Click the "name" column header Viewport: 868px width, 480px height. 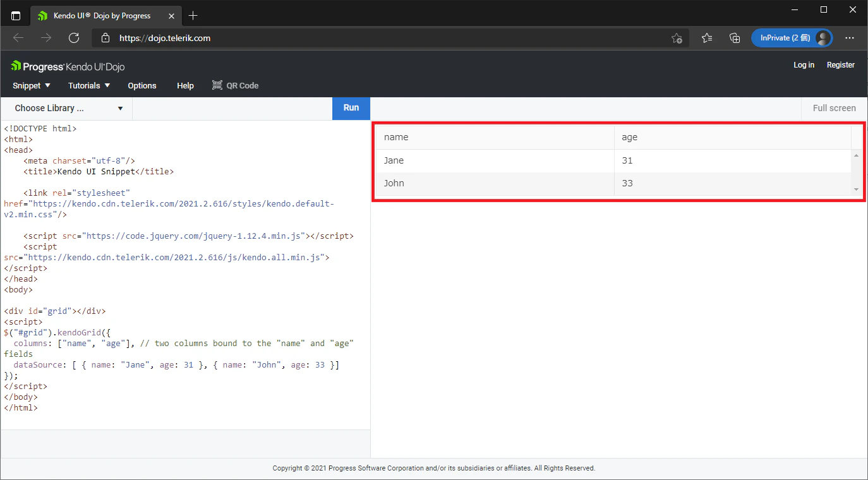click(495, 137)
